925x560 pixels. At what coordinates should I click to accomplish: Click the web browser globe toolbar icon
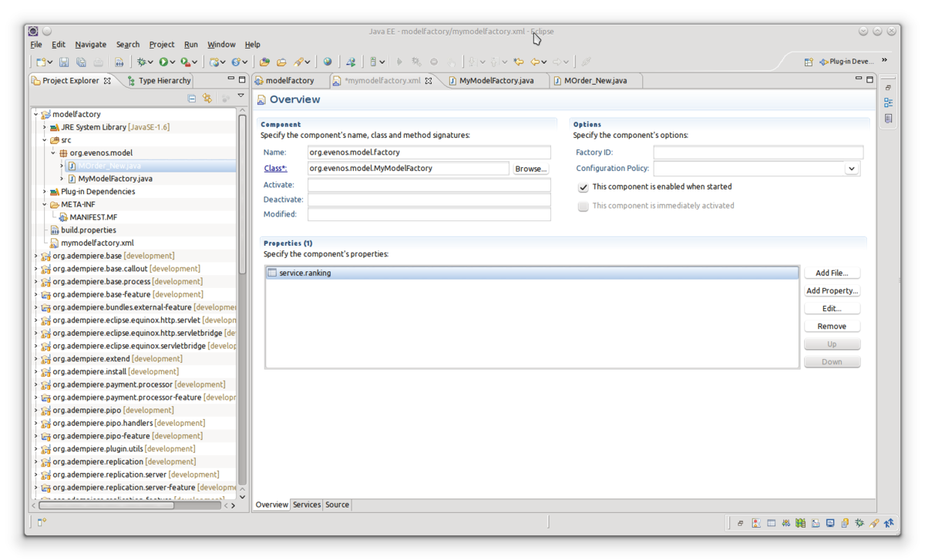(328, 62)
